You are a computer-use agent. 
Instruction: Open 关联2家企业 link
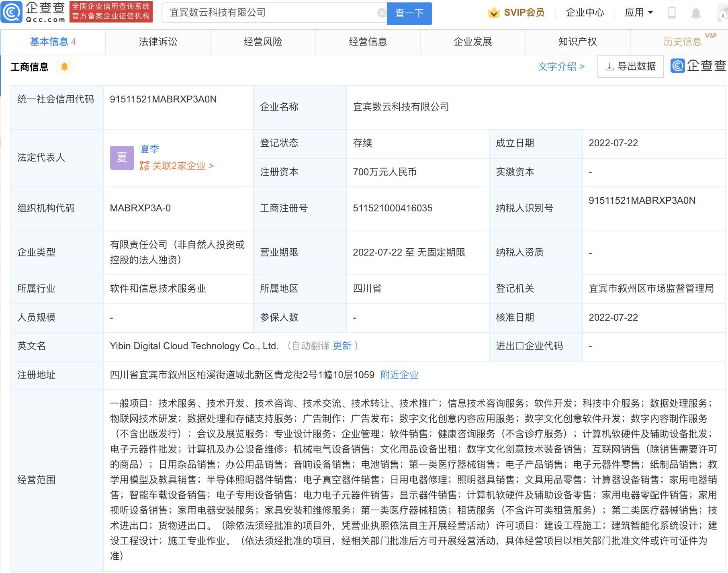coord(177,166)
